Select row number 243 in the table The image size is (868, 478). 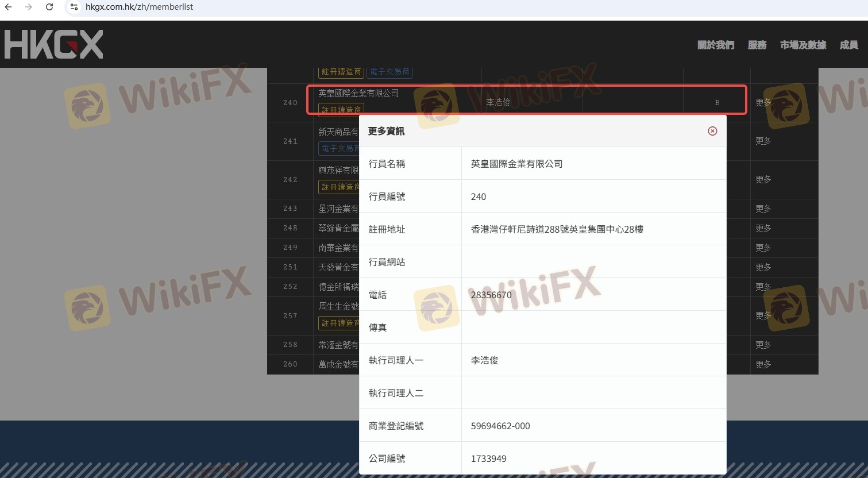[x=290, y=209]
